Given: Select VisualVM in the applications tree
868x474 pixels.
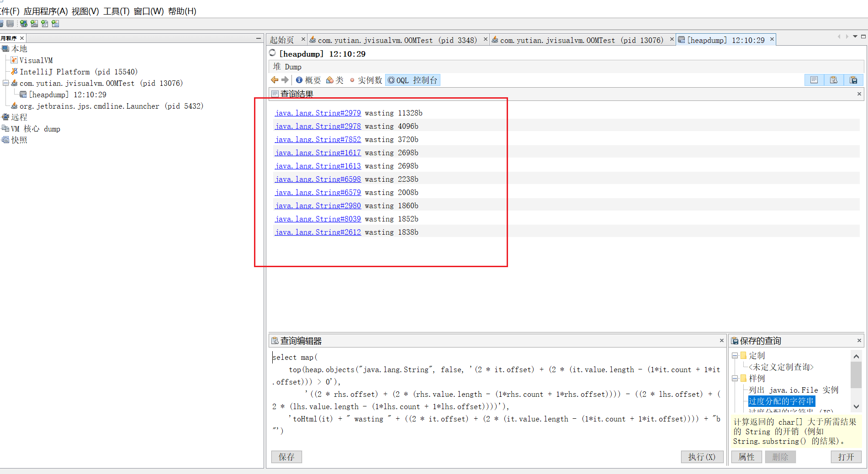Looking at the screenshot, I should coord(36,60).
